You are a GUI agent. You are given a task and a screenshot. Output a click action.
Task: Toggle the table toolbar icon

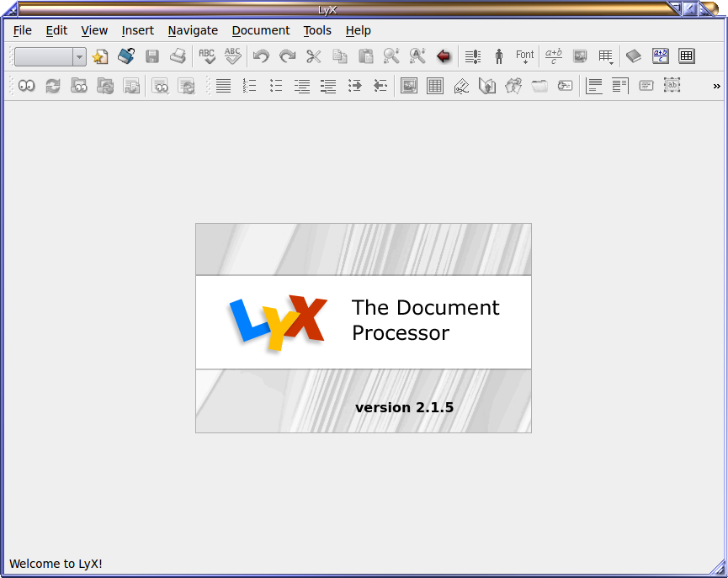coord(686,56)
